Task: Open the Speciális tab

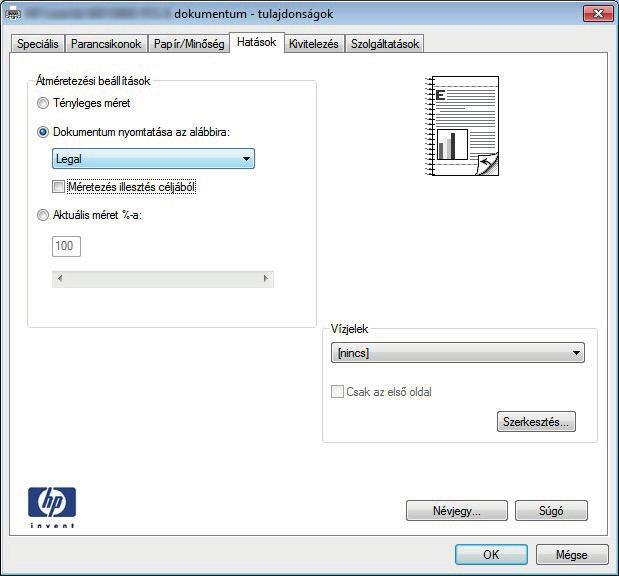Action: pos(38,43)
